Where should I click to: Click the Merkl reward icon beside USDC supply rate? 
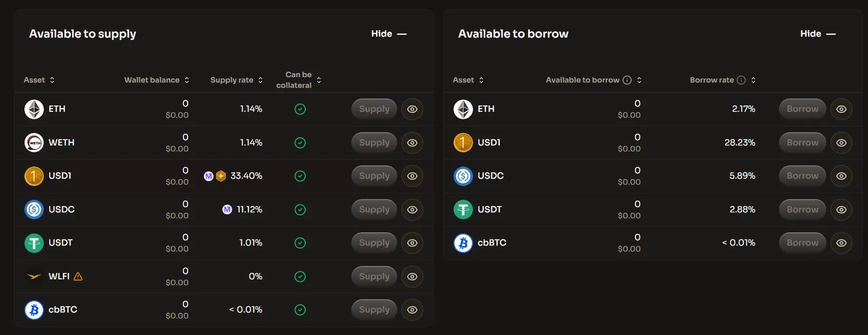point(227,209)
